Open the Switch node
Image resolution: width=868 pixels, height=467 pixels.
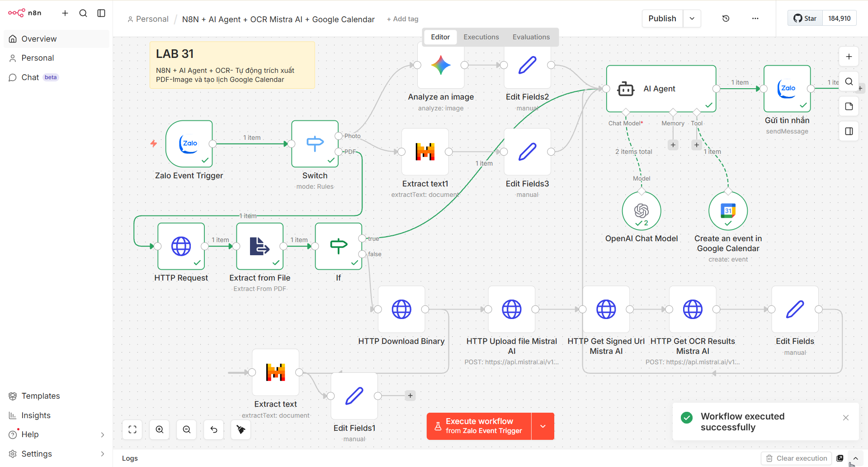click(x=315, y=144)
